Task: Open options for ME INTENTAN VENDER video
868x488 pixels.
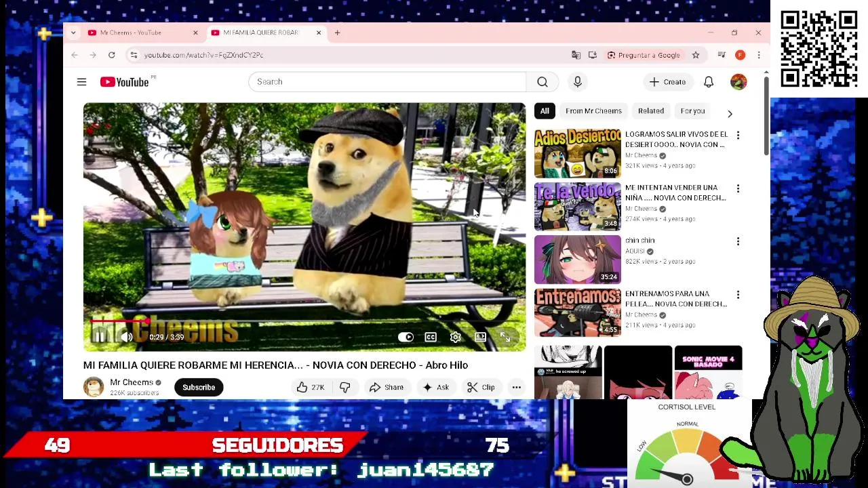Action: coord(738,188)
